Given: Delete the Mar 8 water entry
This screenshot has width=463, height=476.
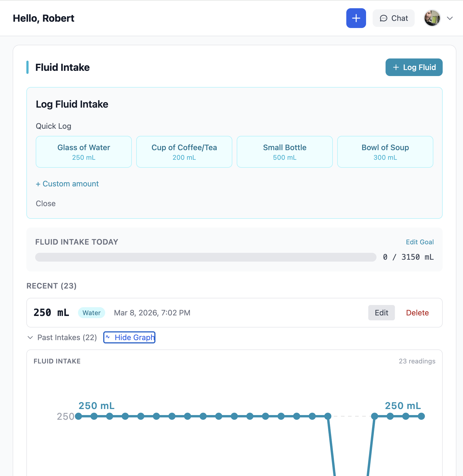Looking at the screenshot, I should pos(417,313).
